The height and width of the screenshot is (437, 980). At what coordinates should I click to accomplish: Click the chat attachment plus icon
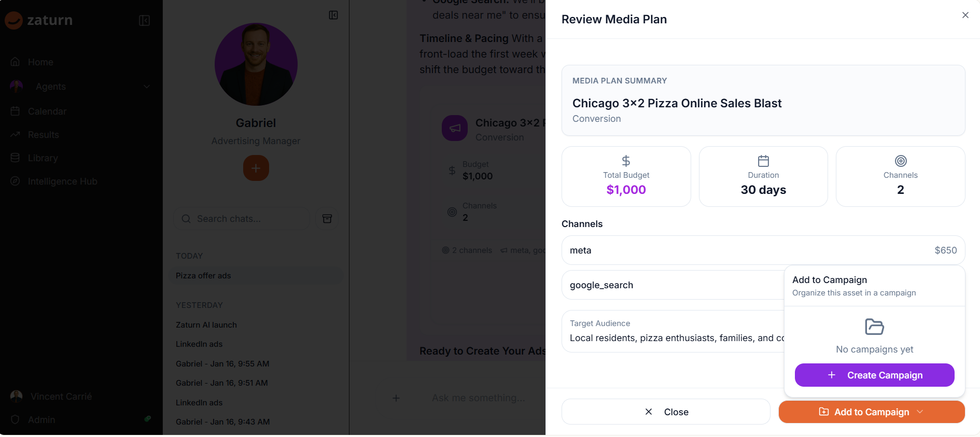click(x=396, y=398)
